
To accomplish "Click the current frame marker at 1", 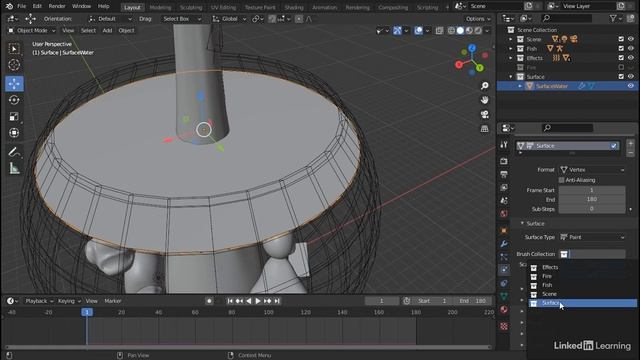I will click(87, 312).
